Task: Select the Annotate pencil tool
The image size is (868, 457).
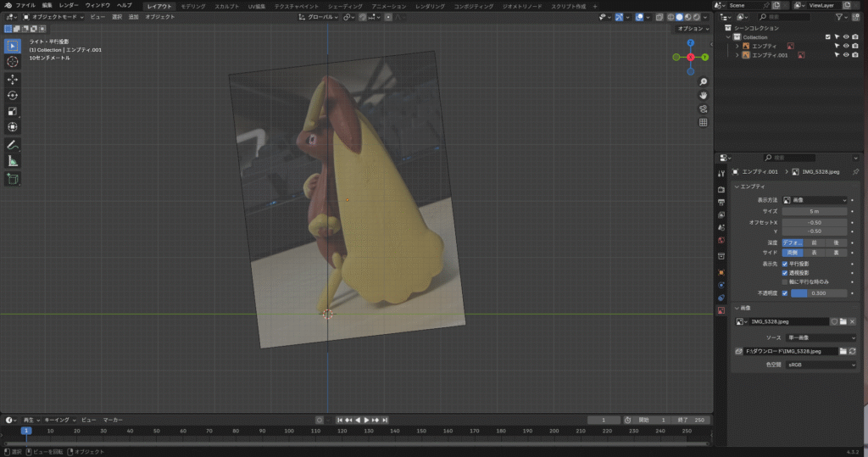Action: coord(12,145)
